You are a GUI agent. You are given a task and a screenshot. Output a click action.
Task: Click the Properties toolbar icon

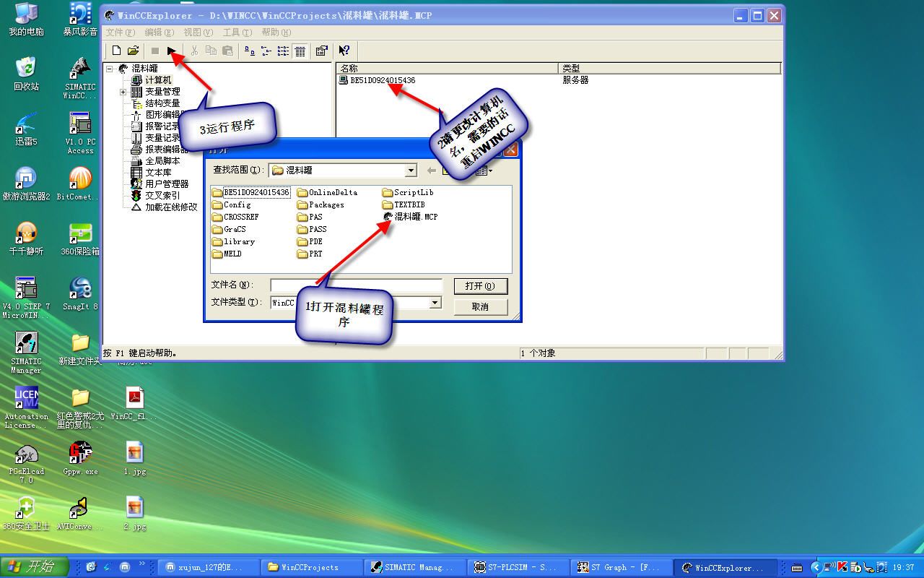[x=322, y=51]
